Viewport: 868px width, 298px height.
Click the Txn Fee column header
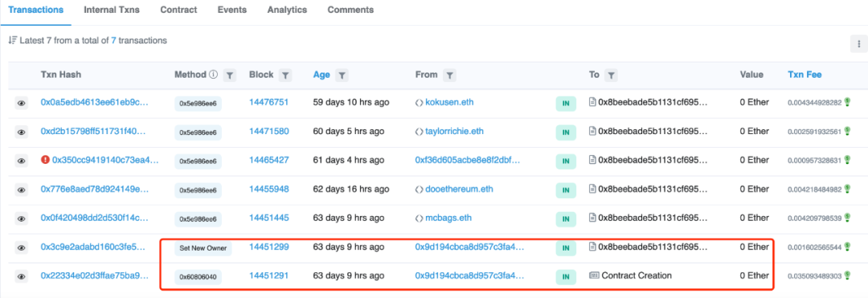[805, 75]
